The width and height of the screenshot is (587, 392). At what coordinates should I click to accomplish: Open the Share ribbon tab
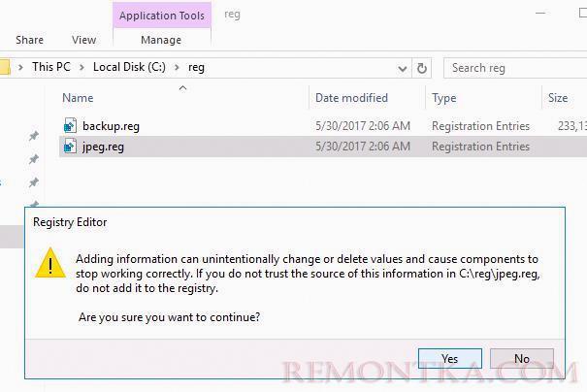pos(29,40)
